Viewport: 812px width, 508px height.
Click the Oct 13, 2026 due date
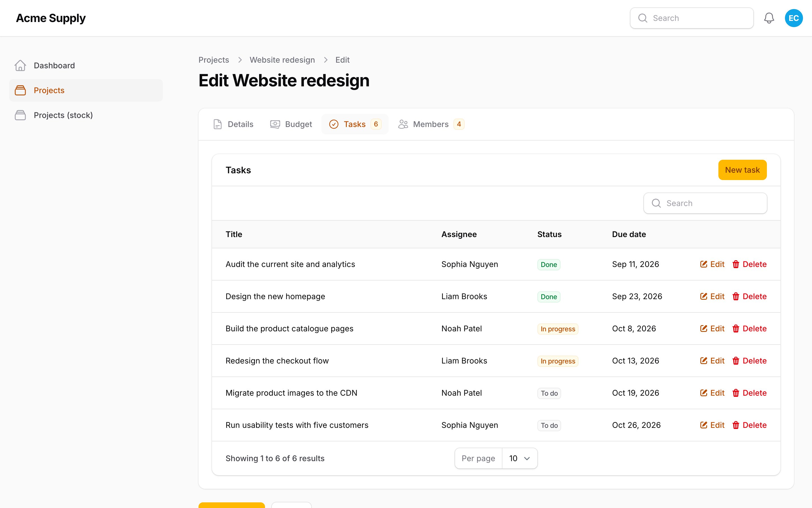[635, 361]
